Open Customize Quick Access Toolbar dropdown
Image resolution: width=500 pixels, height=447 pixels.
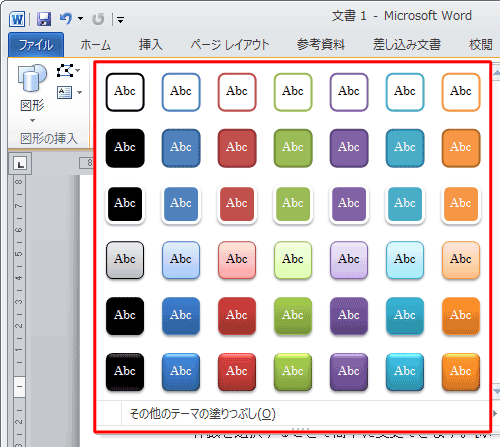pos(121,20)
